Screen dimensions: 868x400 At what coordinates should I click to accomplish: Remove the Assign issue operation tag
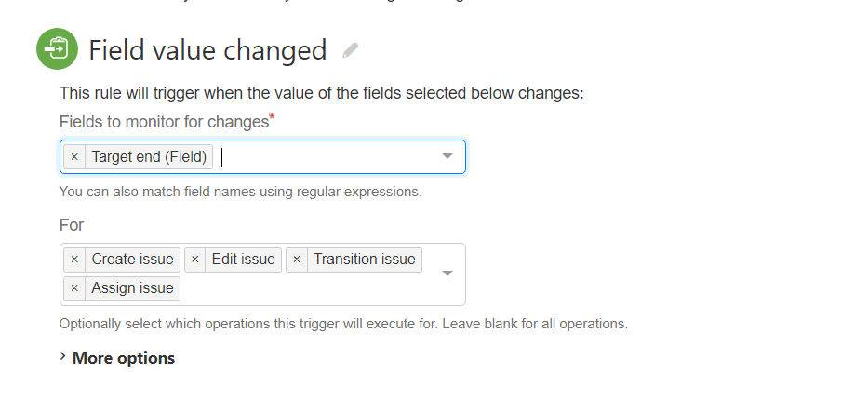click(x=74, y=288)
